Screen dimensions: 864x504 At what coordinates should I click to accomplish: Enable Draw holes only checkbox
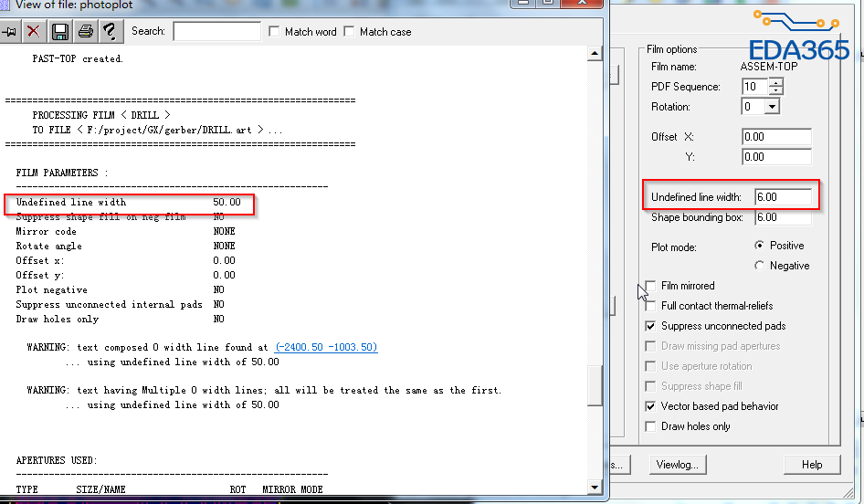pyautogui.click(x=651, y=426)
